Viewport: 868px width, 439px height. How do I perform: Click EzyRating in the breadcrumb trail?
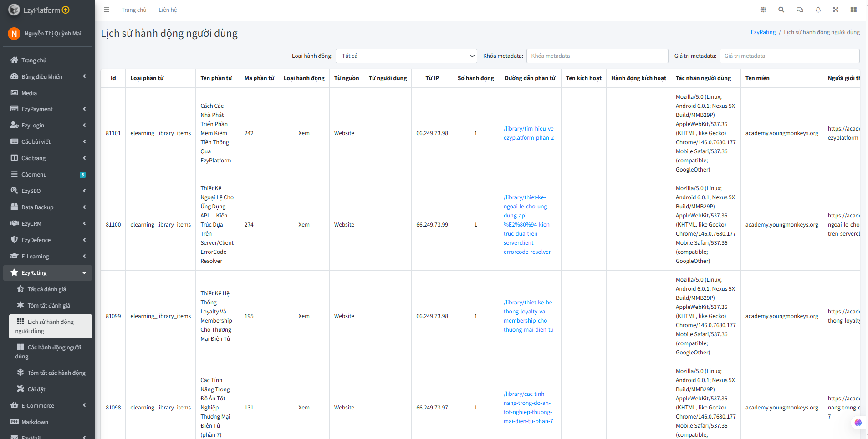763,32
